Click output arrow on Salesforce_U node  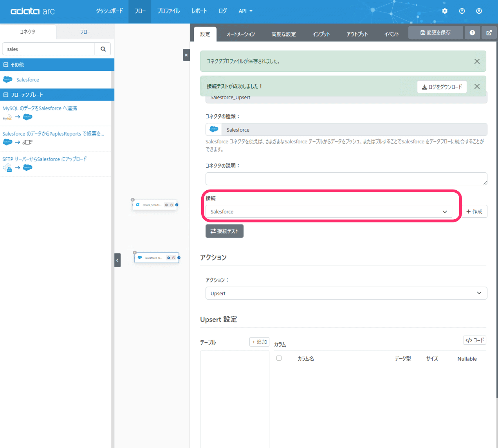[x=179, y=258]
